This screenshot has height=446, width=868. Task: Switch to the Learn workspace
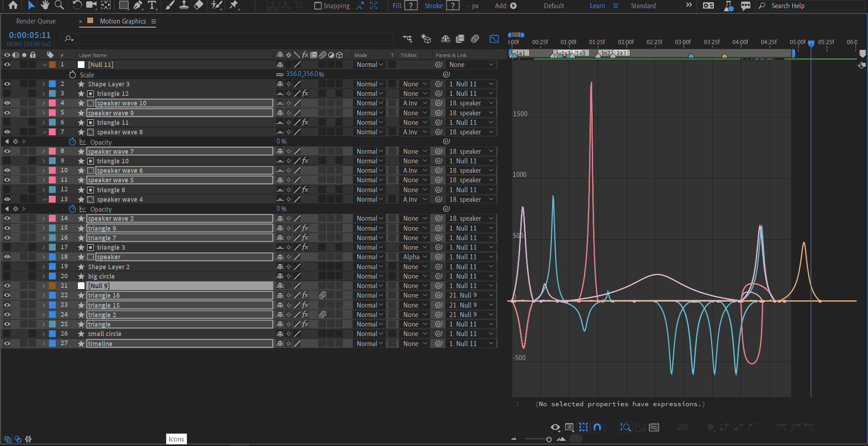click(597, 6)
